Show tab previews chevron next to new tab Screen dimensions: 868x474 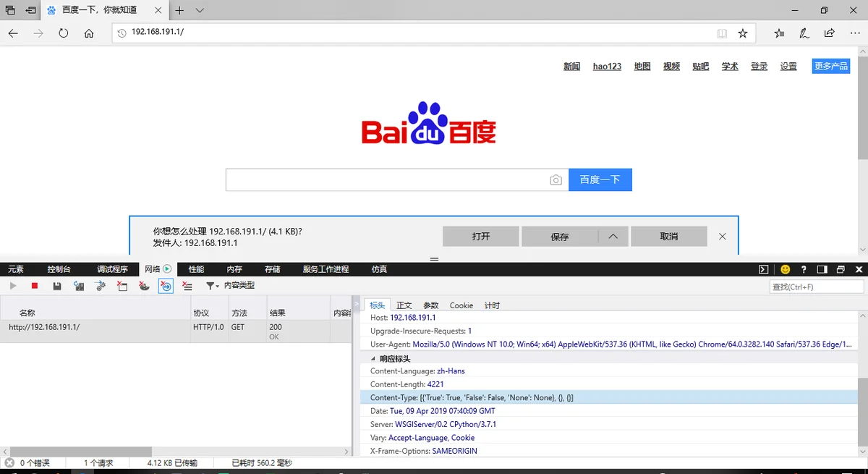(x=200, y=10)
